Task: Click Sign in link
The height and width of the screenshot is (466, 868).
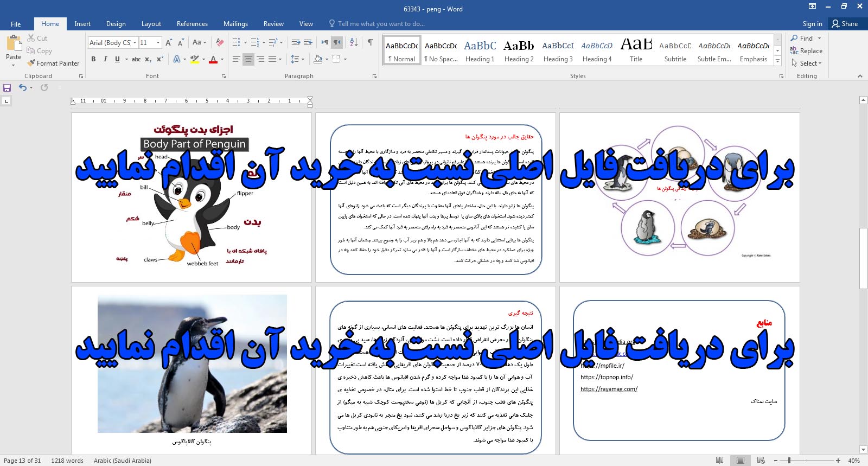Action: (x=812, y=24)
